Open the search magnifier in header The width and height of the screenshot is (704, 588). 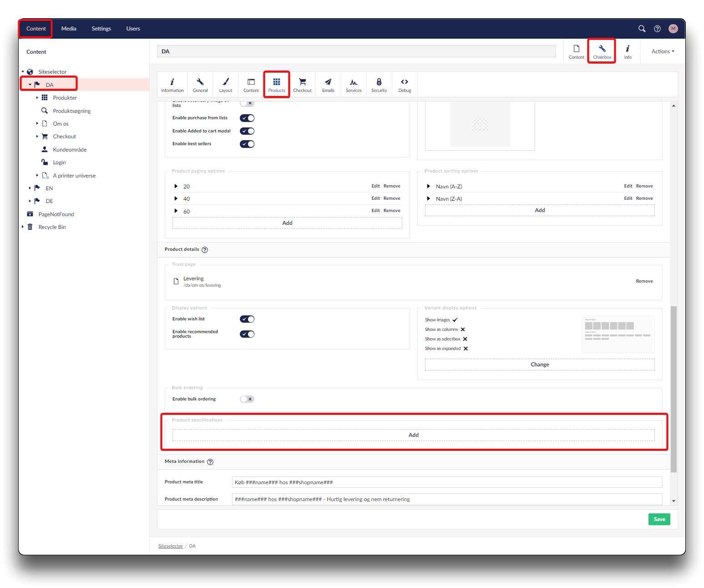click(642, 29)
